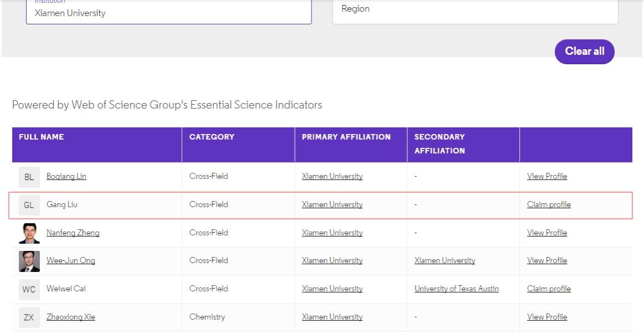Open the Region filter field
The height and width of the screenshot is (334, 644).
coord(475,9)
